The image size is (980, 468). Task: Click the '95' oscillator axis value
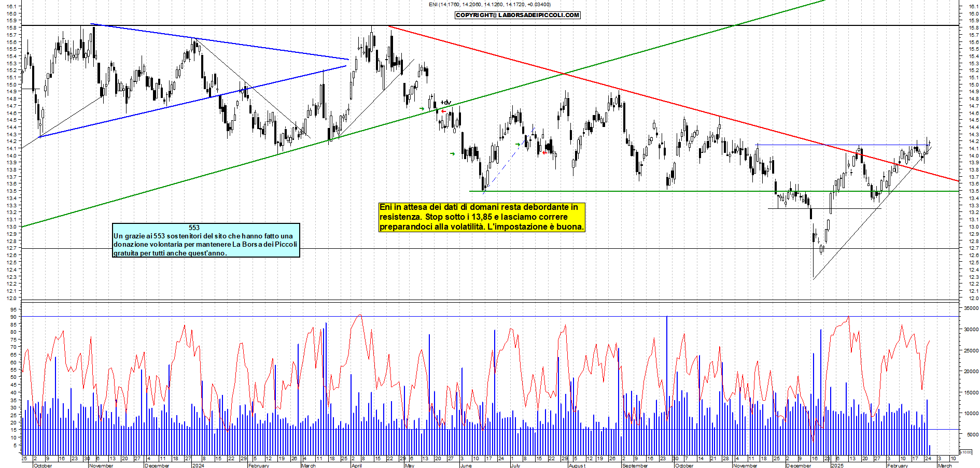click(x=13, y=309)
